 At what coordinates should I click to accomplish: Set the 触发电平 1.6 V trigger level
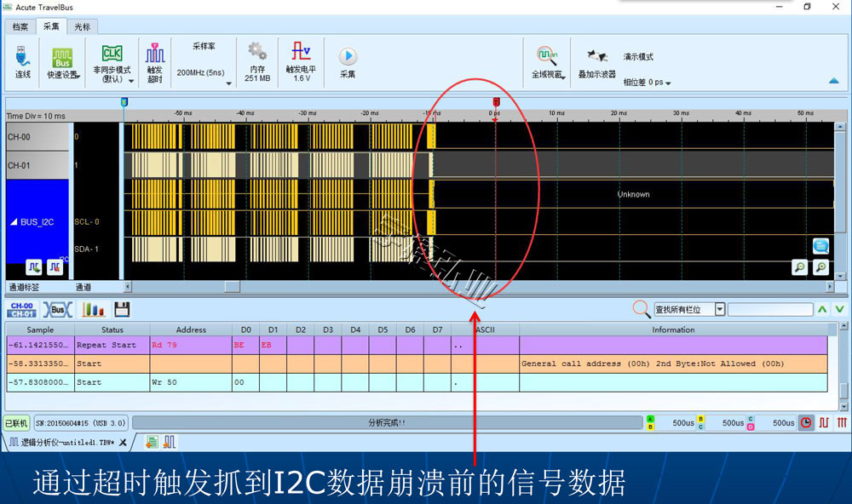pos(301,62)
